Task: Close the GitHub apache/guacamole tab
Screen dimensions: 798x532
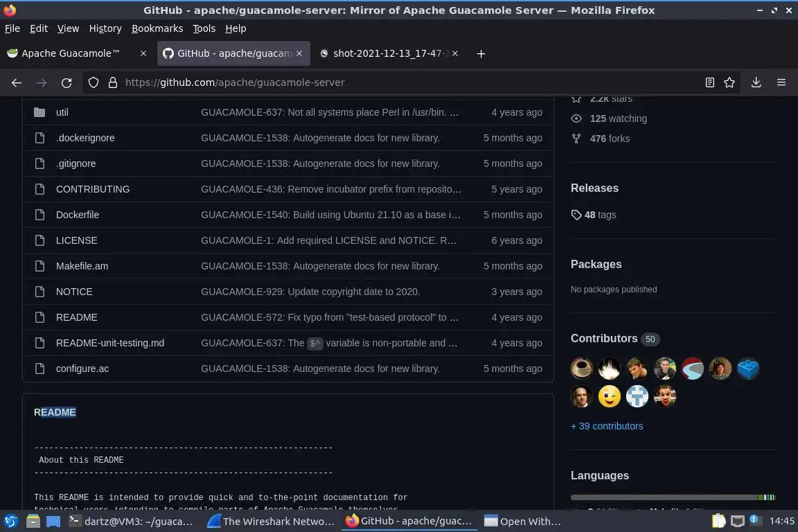Action: tap(299, 53)
